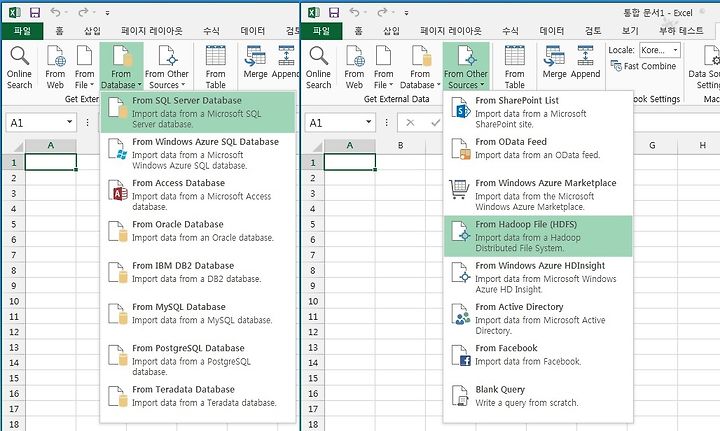This screenshot has height=431, width=720.
Task: Collapse From Database menu in left window
Action: tap(121, 67)
